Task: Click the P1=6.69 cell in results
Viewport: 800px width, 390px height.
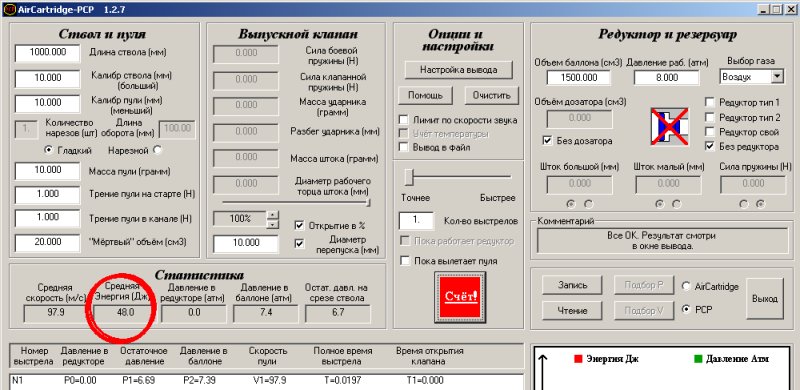Action: pyautogui.click(x=138, y=381)
